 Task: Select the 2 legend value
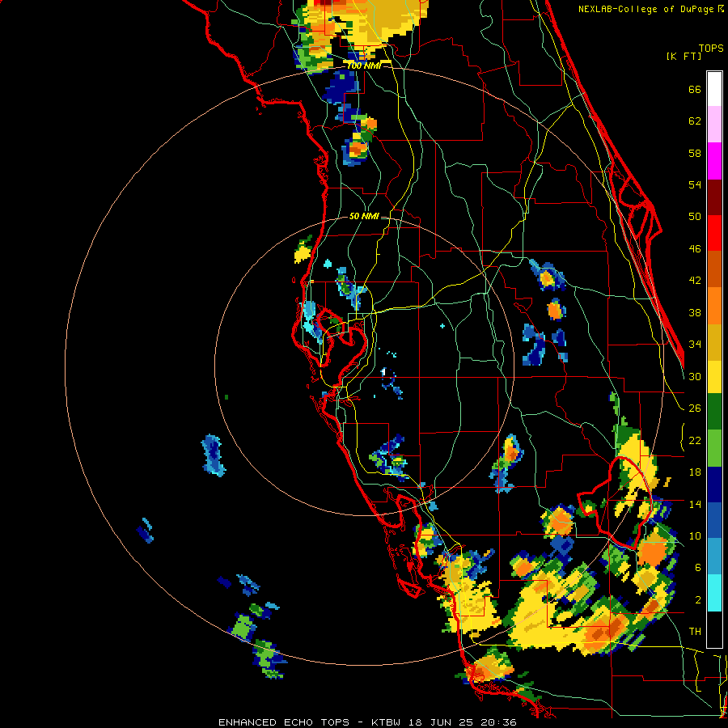click(698, 600)
